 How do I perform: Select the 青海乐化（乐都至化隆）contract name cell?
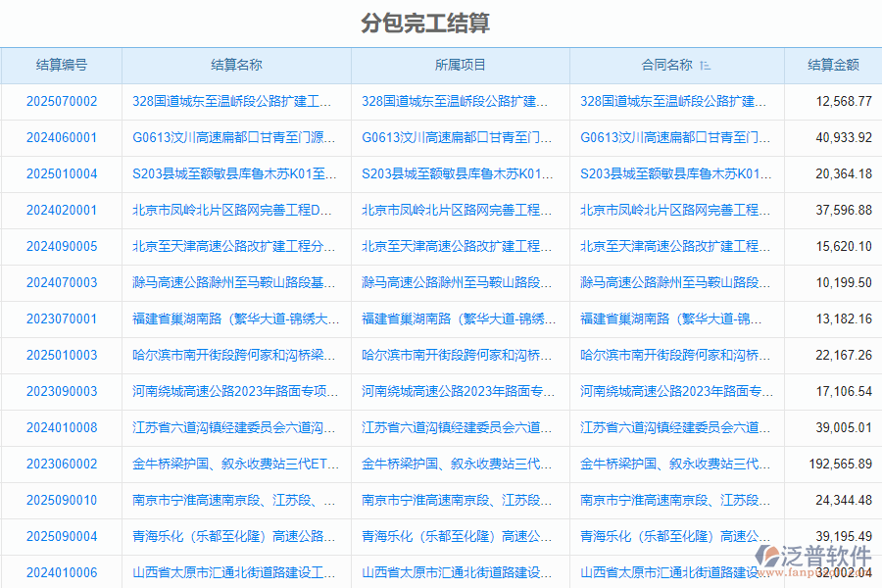coord(678,535)
